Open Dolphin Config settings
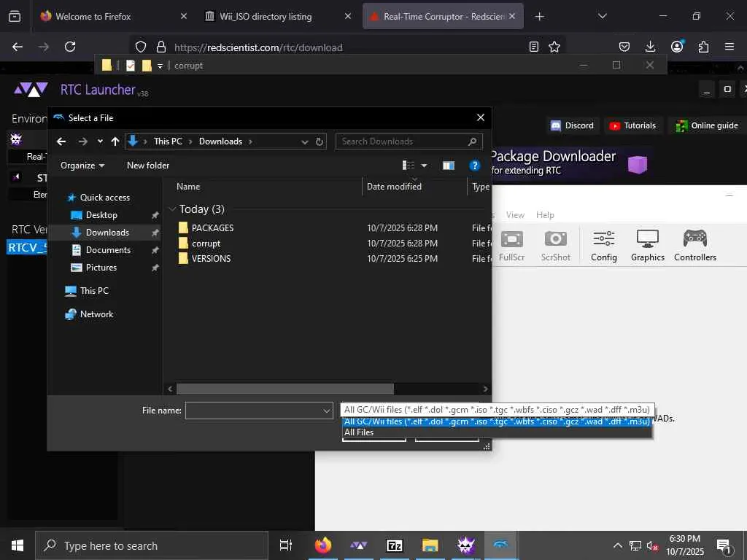Image resolution: width=747 pixels, height=560 pixels. [x=603, y=246]
